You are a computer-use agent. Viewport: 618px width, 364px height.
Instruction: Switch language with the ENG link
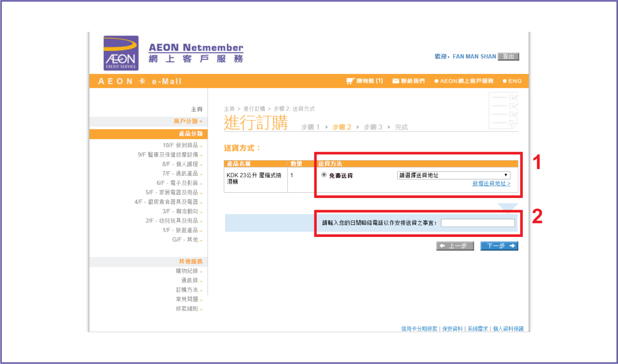pyautogui.click(x=512, y=81)
